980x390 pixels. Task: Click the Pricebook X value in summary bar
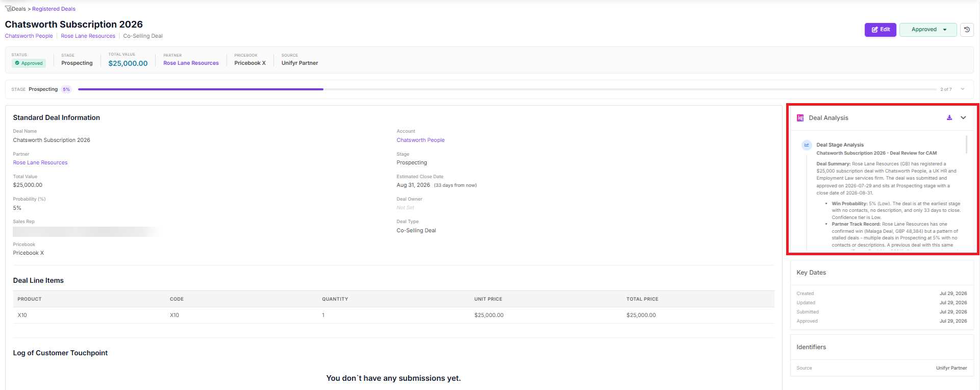pos(250,63)
